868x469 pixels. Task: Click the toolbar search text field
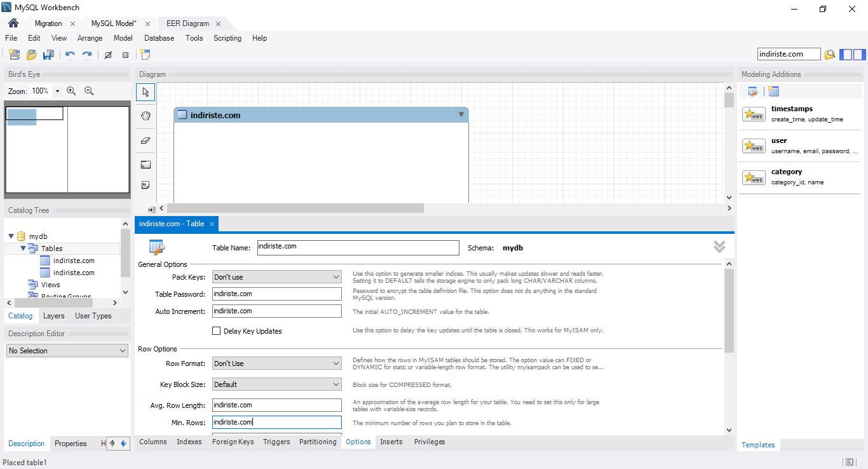coord(789,55)
